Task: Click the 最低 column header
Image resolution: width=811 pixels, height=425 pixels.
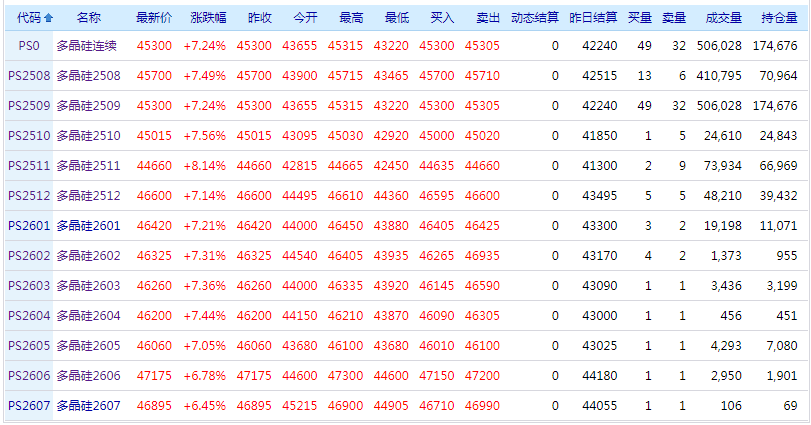Action: (397, 18)
